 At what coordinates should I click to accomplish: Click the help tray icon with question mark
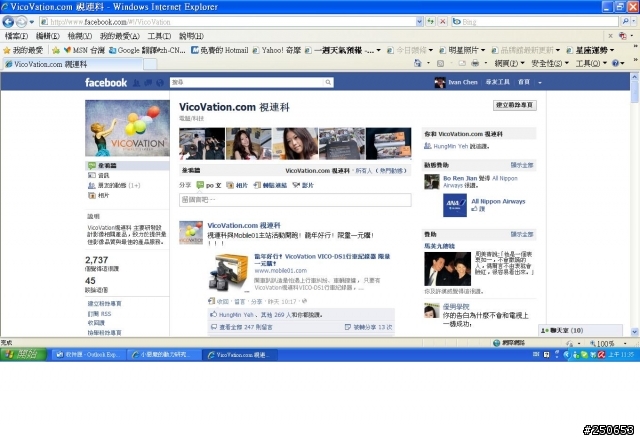click(547, 355)
